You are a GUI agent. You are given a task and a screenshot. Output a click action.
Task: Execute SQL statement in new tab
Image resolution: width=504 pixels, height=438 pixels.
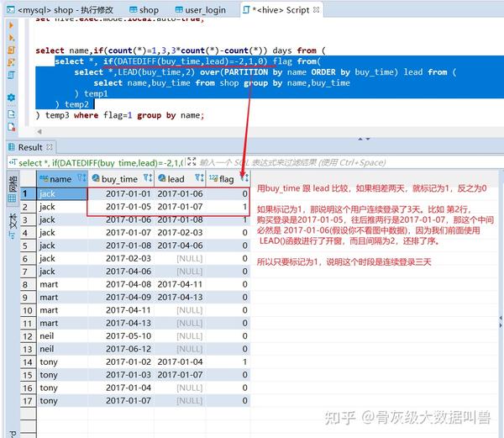coord(11,38)
